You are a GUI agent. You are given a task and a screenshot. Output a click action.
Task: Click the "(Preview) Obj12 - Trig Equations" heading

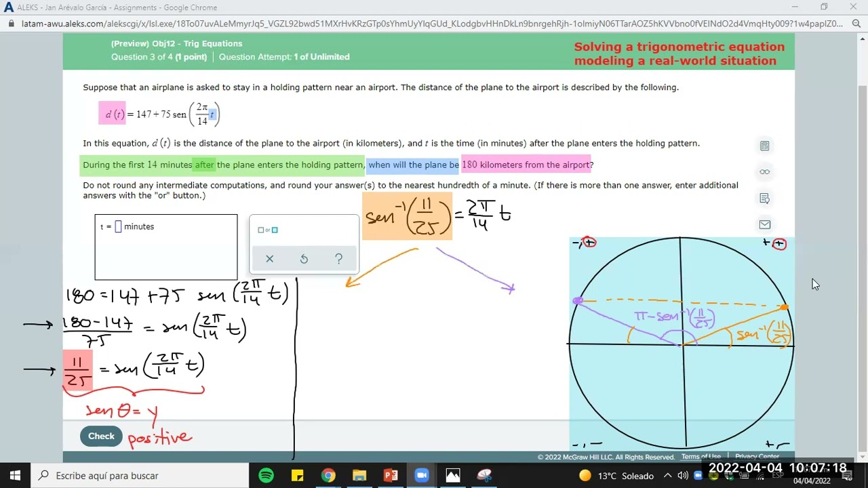176,43
